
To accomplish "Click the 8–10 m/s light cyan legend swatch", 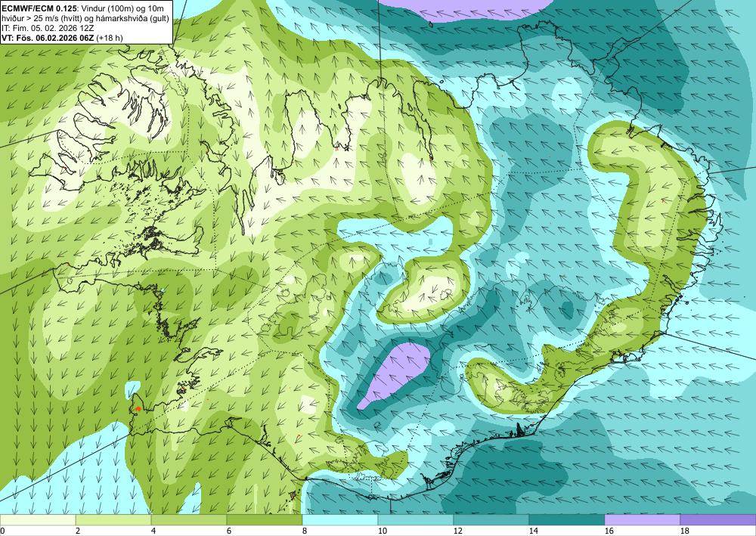I will tap(340, 519).
